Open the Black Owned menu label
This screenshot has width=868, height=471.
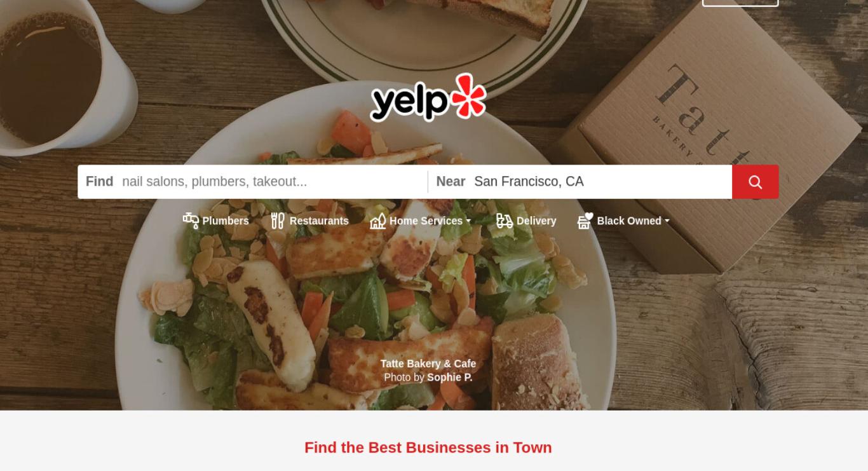(x=629, y=221)
